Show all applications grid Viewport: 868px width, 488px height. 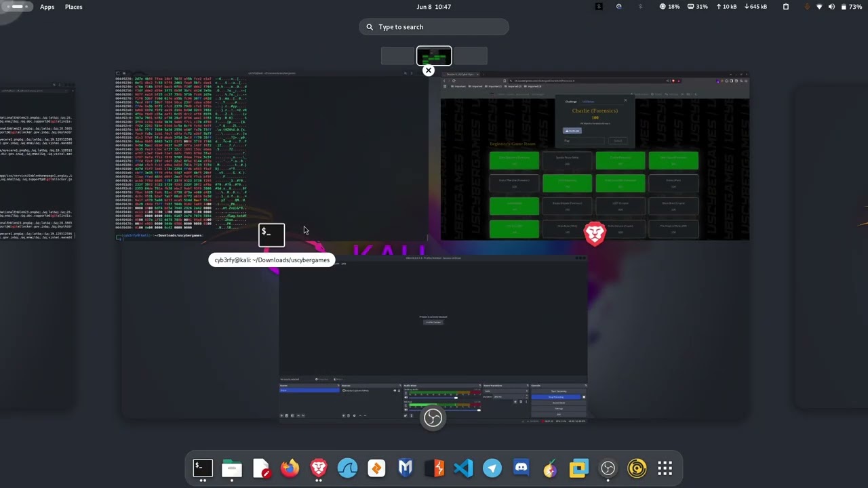tap(665, 468)
